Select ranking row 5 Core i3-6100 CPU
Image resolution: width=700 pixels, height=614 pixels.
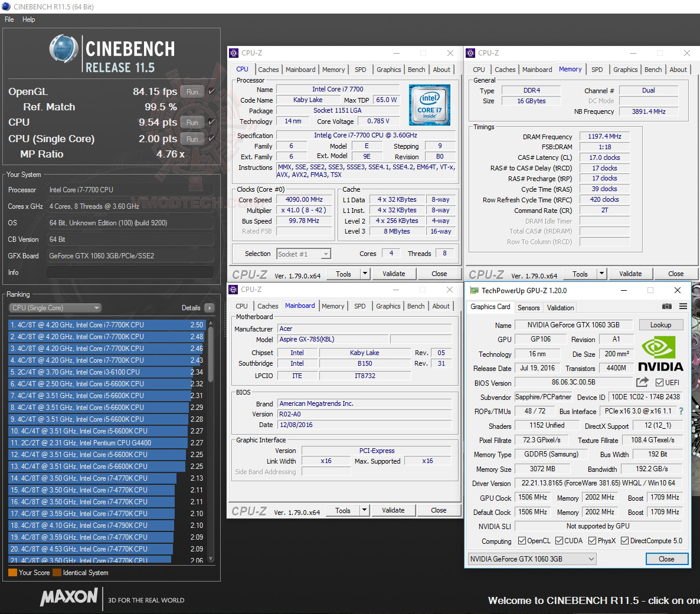coord(107,372)
